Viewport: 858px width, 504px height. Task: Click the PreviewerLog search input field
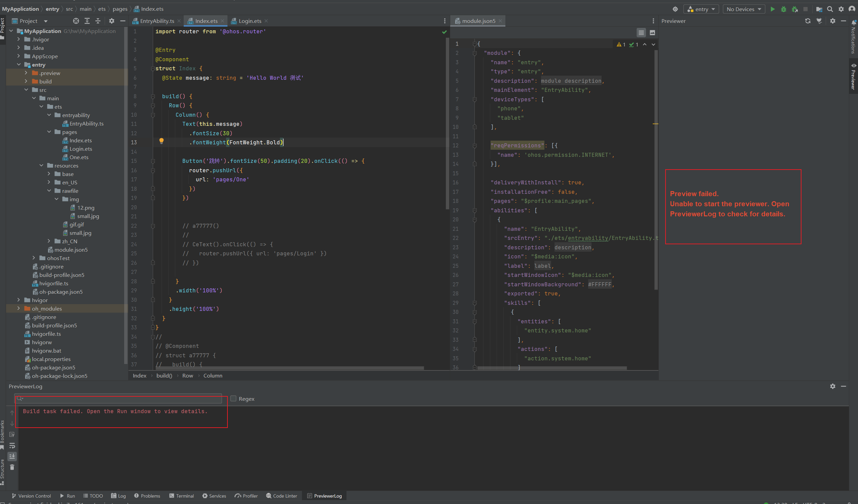click(x=118, y=398)
